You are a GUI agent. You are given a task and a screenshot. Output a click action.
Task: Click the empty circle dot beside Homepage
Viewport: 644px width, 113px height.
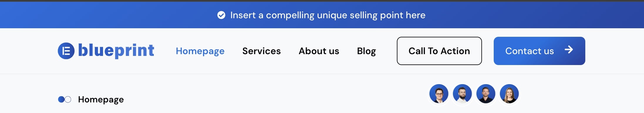pos(68,99)
